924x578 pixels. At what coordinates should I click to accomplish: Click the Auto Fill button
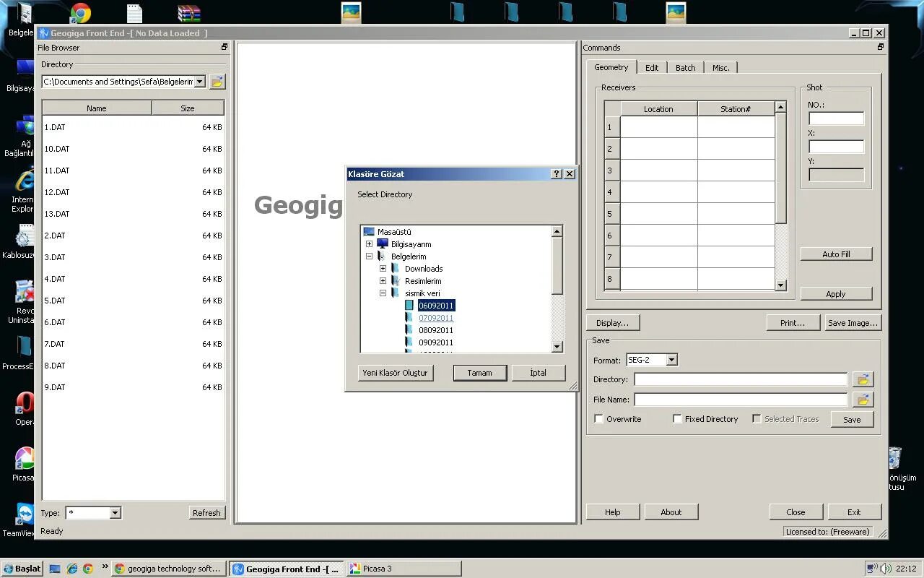tap(836, 254)
